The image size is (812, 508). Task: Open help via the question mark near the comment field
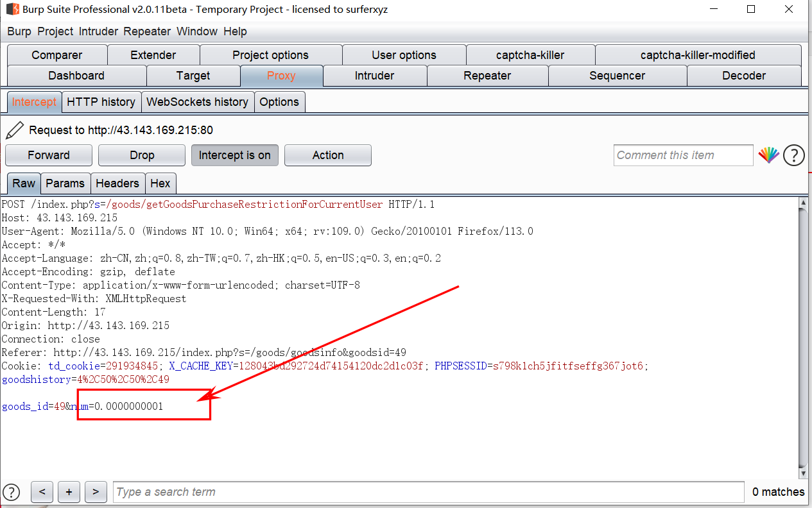tap(794, 155)
